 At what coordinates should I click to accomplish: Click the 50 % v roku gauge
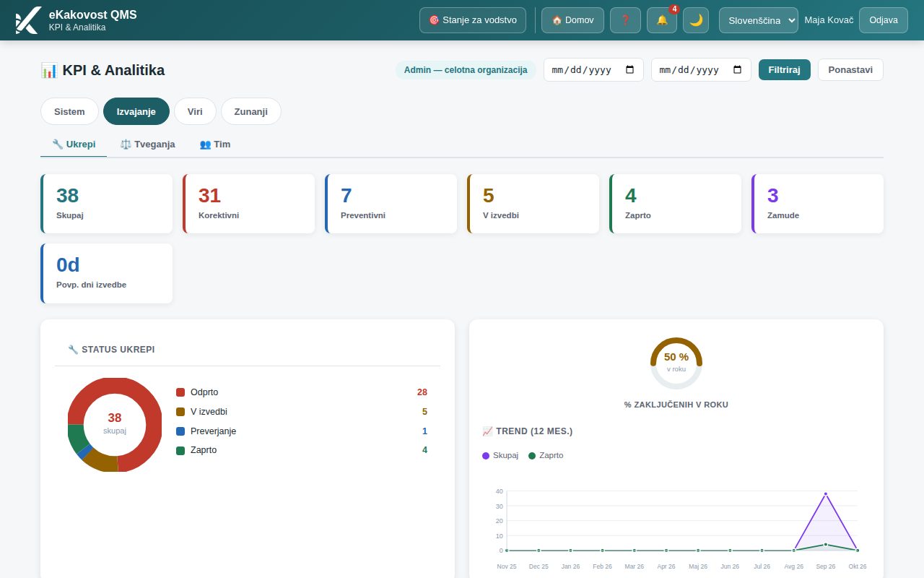pos(676,363)
